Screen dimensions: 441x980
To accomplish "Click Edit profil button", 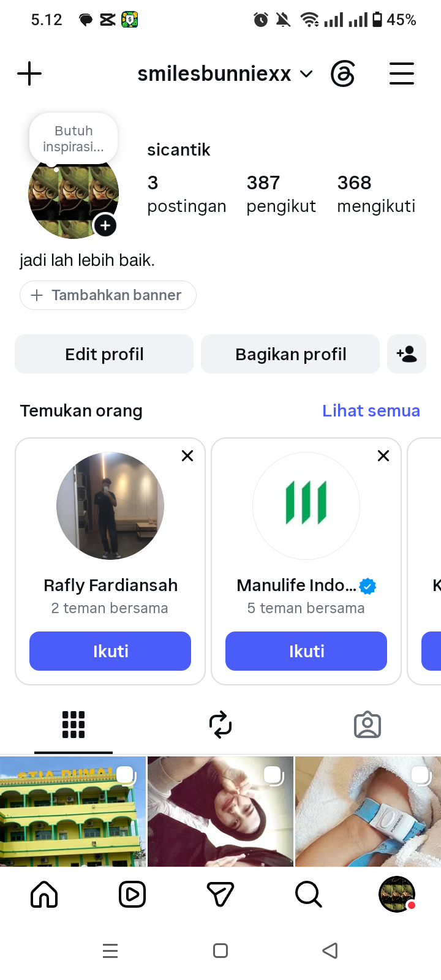I will pyautogui.click(x=104, y=354).
